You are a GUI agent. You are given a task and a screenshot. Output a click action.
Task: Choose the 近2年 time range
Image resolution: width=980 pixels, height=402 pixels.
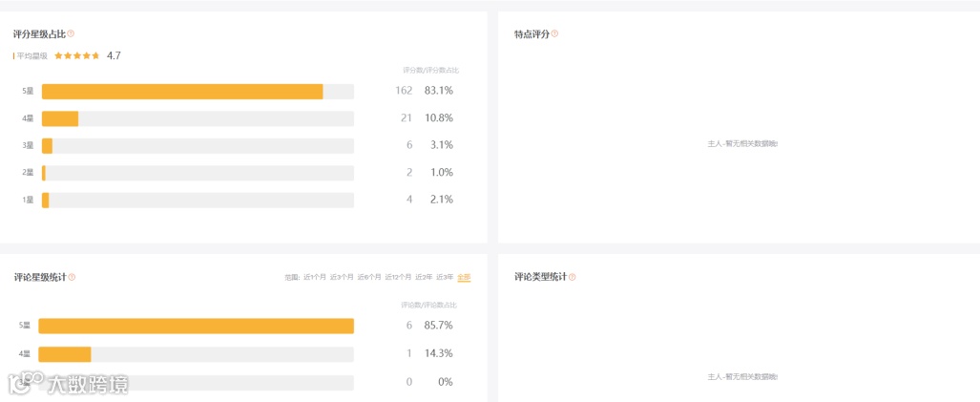(x=423, y=278)
